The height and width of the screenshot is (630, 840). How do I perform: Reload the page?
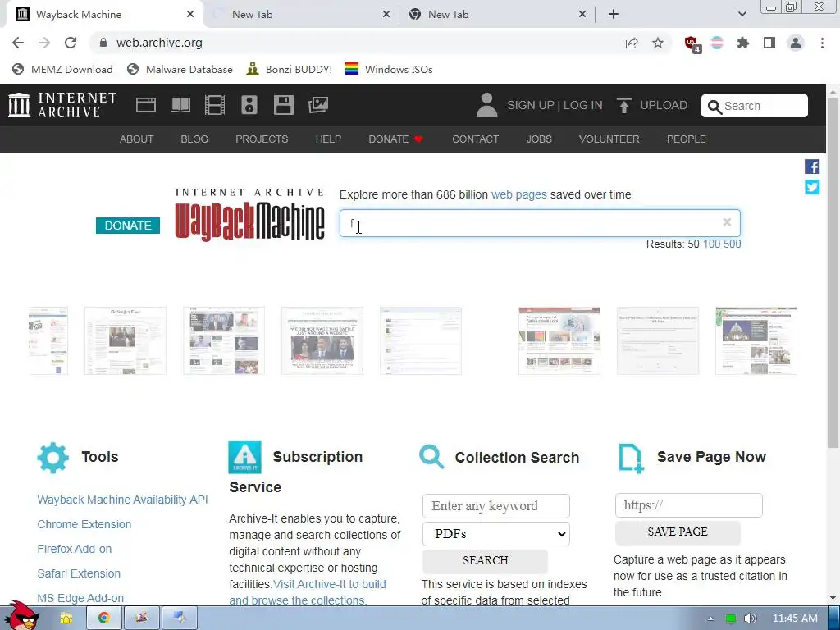pyautogui.click(x=71, y=43)
